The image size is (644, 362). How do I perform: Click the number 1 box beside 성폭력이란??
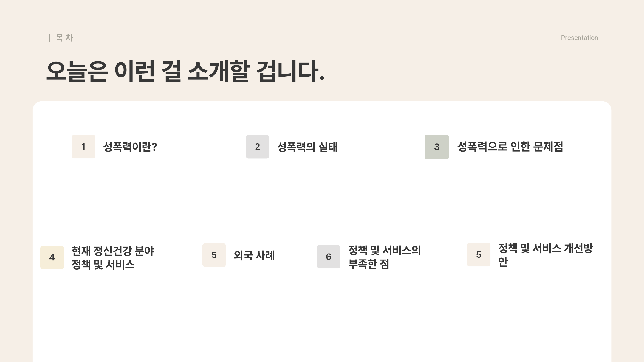[x=83, y=146]
